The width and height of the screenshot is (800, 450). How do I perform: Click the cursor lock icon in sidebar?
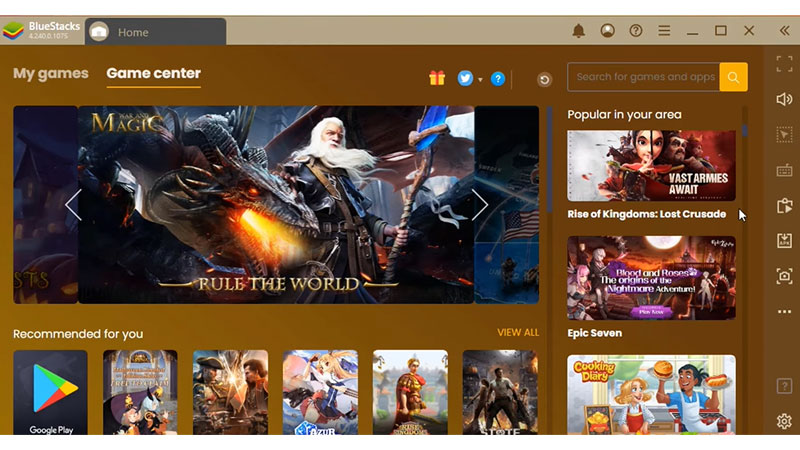pos(784,135)
